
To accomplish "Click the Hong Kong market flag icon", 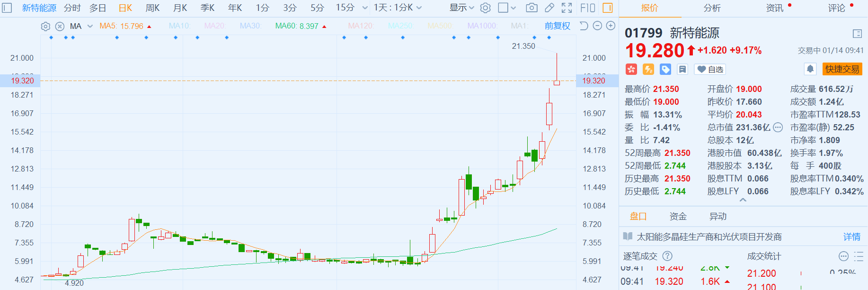I will [631, 69].
